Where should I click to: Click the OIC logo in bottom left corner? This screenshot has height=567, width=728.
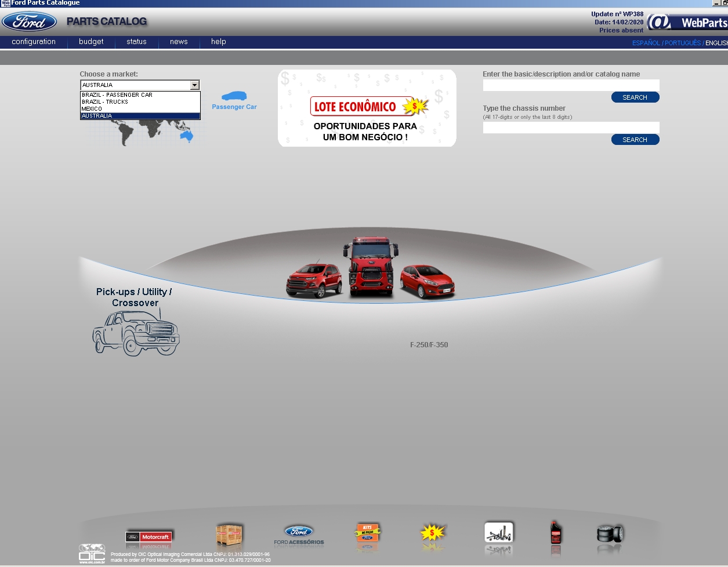(92, 554)
